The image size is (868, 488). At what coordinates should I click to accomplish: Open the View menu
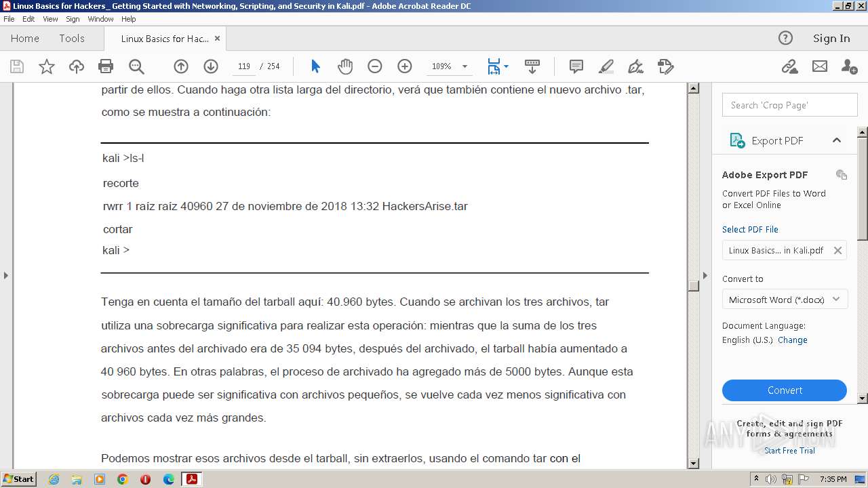[50, 19]
